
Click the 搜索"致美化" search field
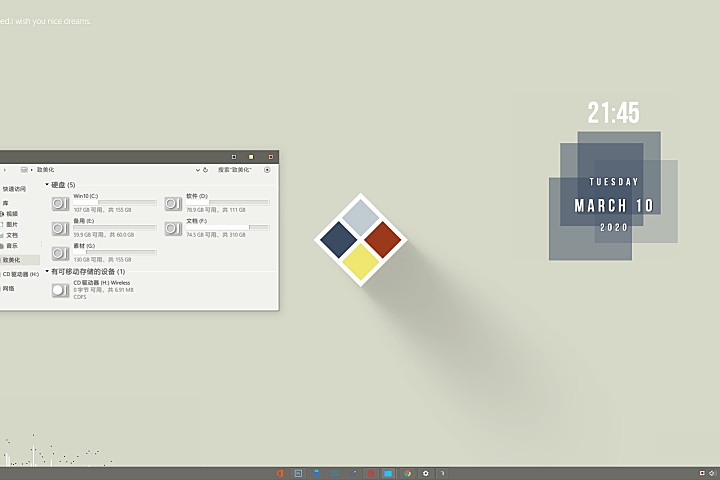click(x=235, y=170)
